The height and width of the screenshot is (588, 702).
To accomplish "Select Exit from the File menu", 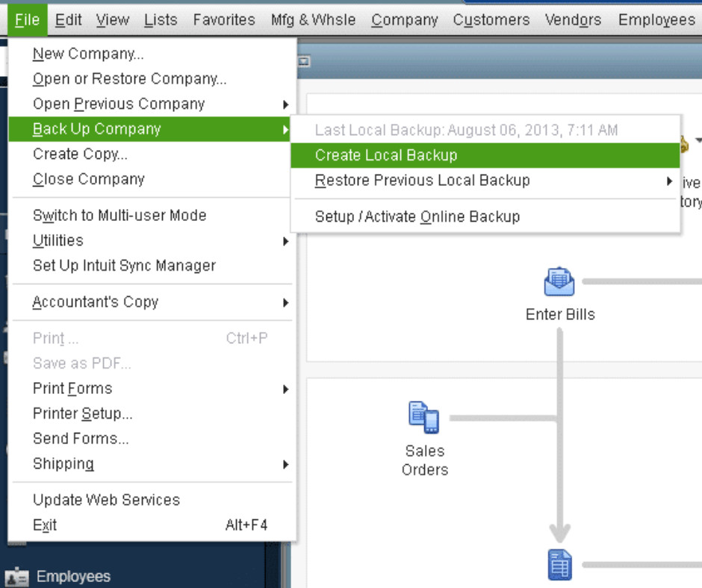I will (45, 525).
